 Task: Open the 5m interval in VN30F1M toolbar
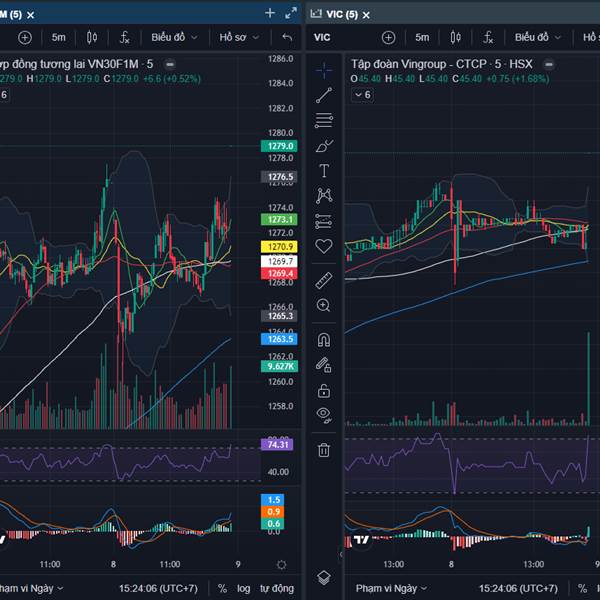[x=59, y=38]
